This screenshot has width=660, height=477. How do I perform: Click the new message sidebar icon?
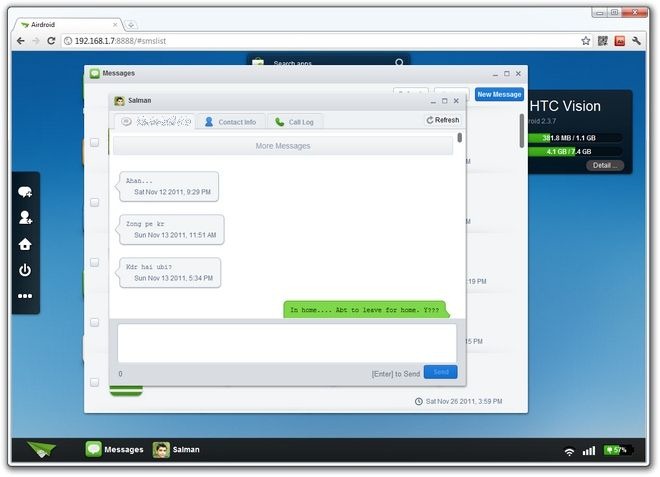pos(25,192)
